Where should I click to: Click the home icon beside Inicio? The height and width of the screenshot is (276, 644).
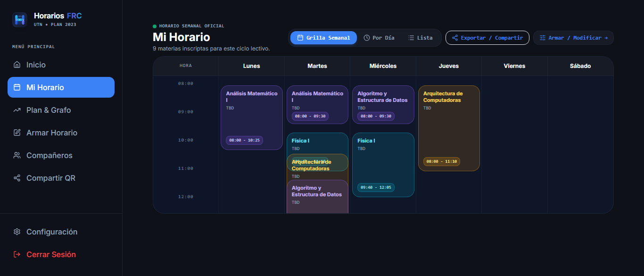[17, 65]
